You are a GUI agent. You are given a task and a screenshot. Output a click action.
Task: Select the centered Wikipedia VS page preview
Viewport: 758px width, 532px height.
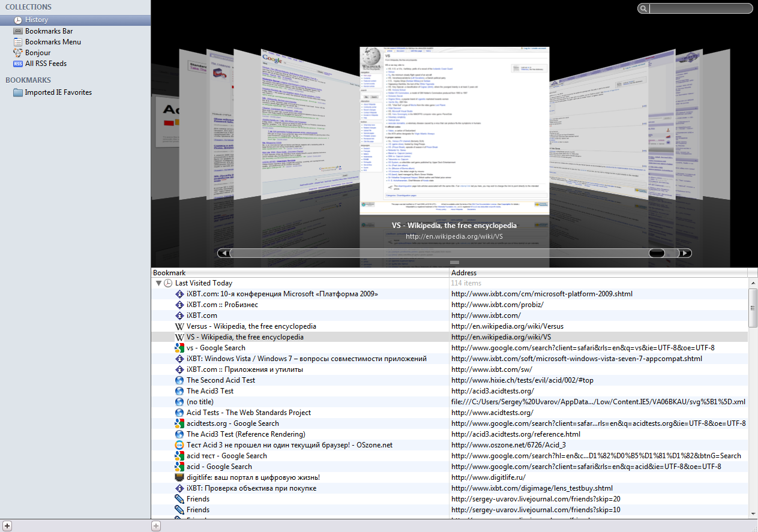(454, 131)
